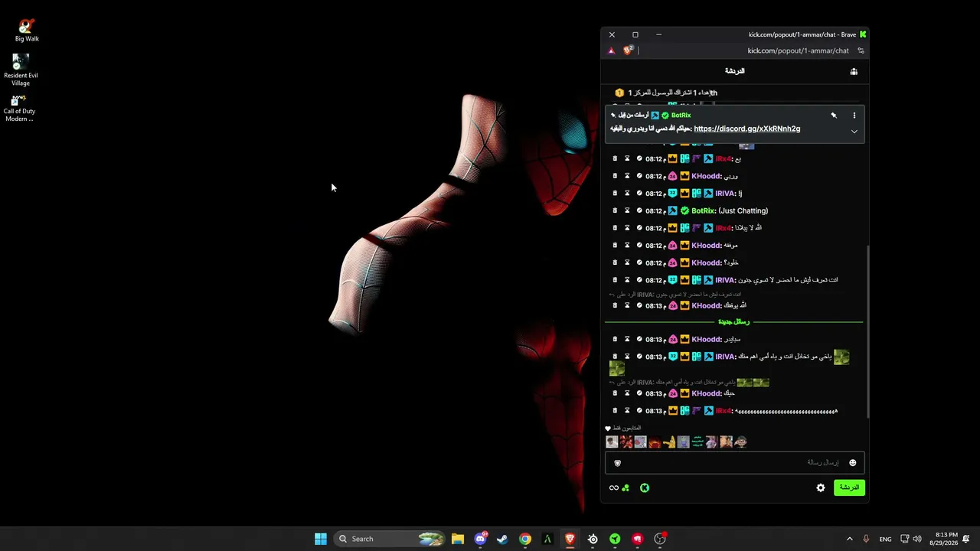This screenshot has height=551, width=980.
Task: Delete the IRIVA "!j" chat message
Action: 615,194
